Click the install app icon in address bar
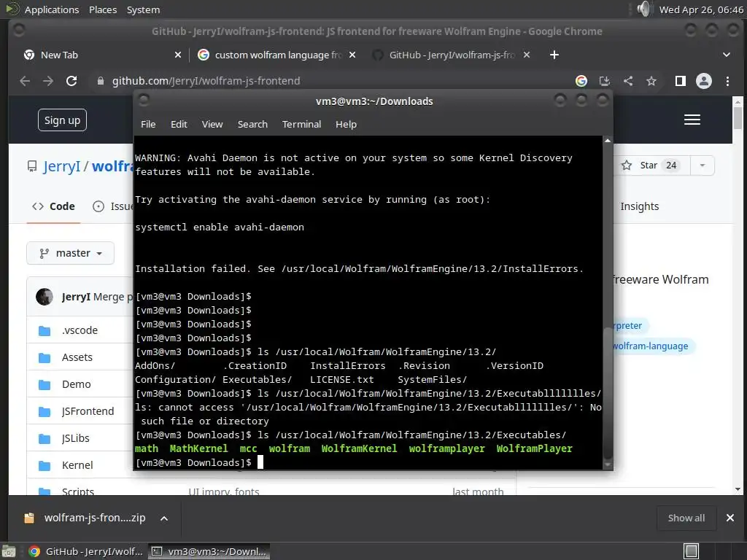The width and height of the screenshot is (747, 560). [x=605, y=81]
